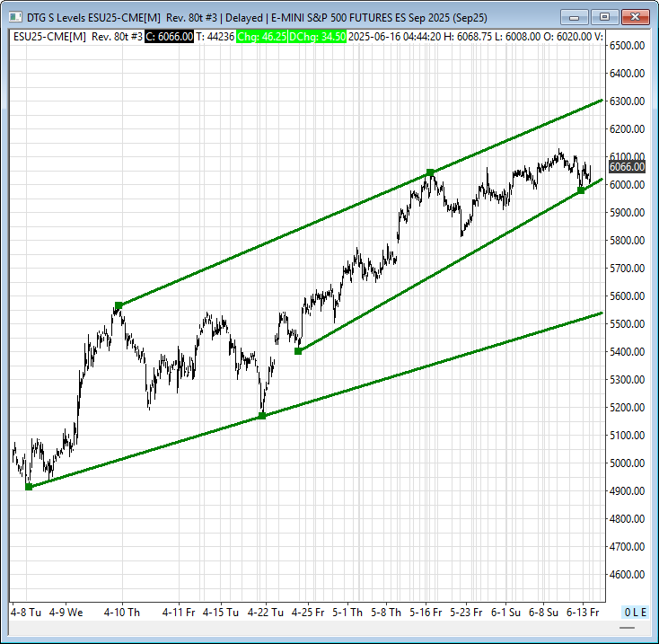The width and height of the screenshot is (659, 644).
Task: Select the middle trendline anchor near 6-13 Fr
Action: pyautogui.click(x=581, y=190)
